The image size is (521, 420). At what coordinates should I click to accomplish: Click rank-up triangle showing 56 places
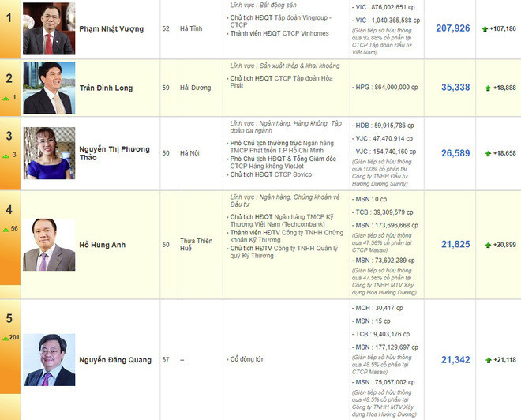point(4,228)
